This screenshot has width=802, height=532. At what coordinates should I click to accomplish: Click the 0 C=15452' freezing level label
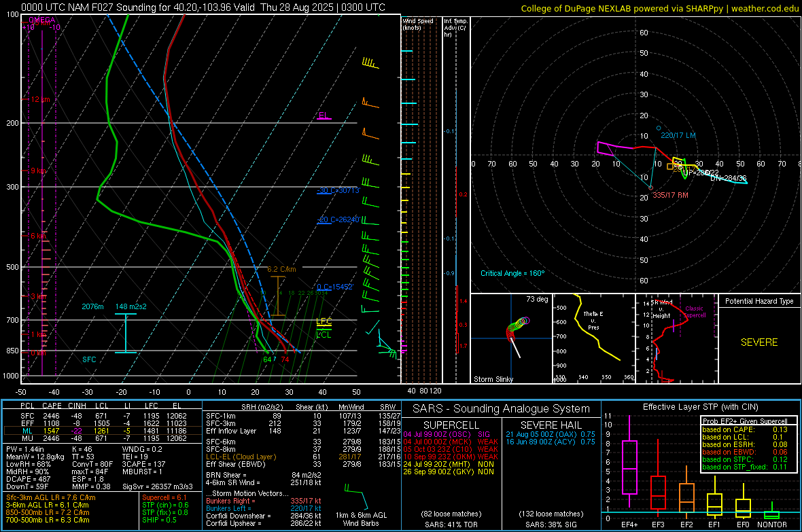click(335, 287)
